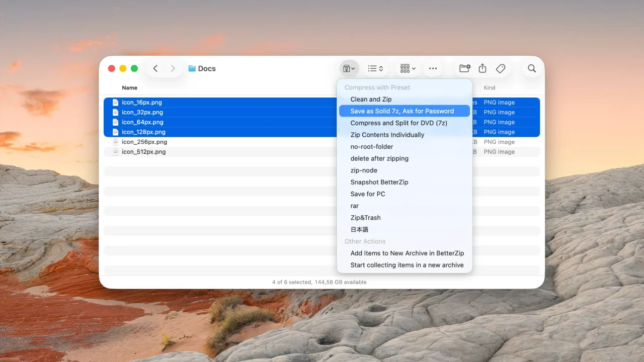Create a new folder
Viewport: 644px width, 362px height.
[465, 68]
